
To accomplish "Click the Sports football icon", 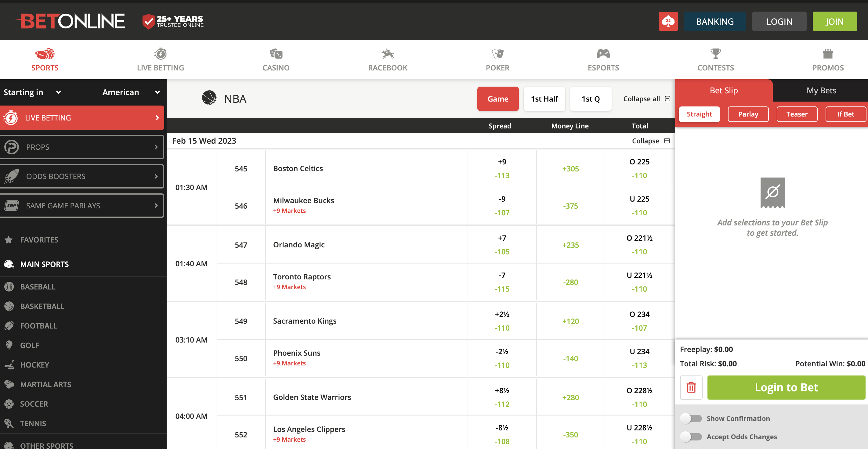I will (45, 54).
